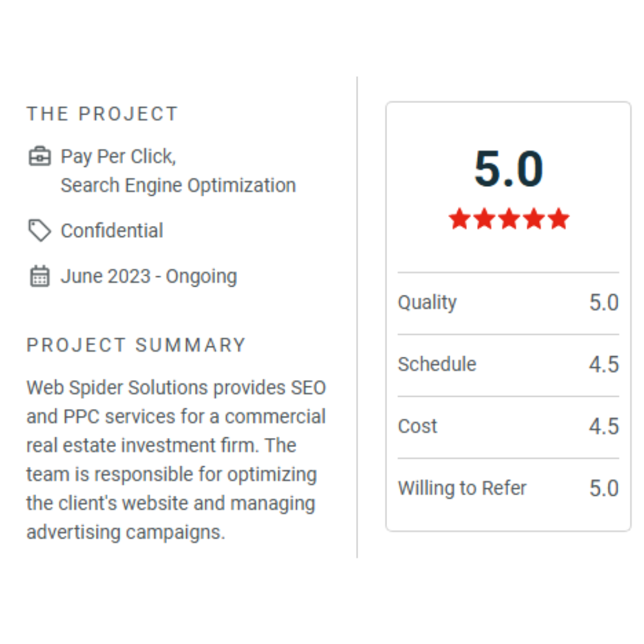Click the briefcase services icon
Viewport: 644px width, 644px height.
pos(40,156)
